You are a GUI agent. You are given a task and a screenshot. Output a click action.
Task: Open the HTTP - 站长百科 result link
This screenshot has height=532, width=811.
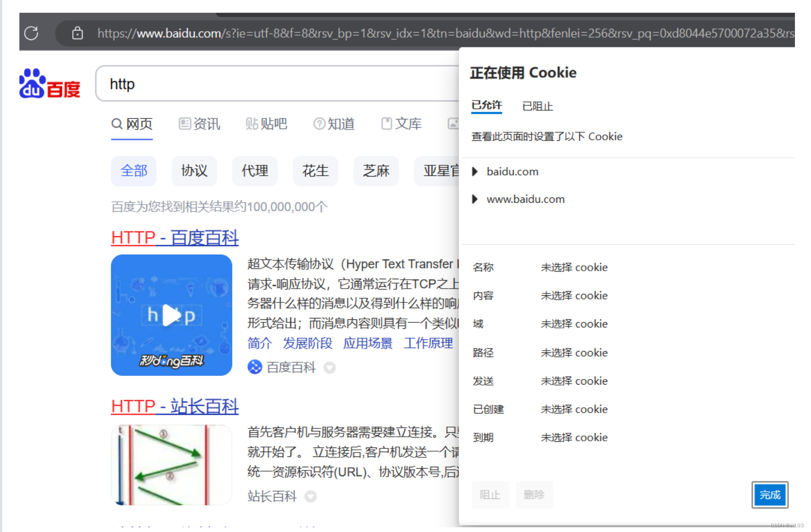click(x=175, y=406)
